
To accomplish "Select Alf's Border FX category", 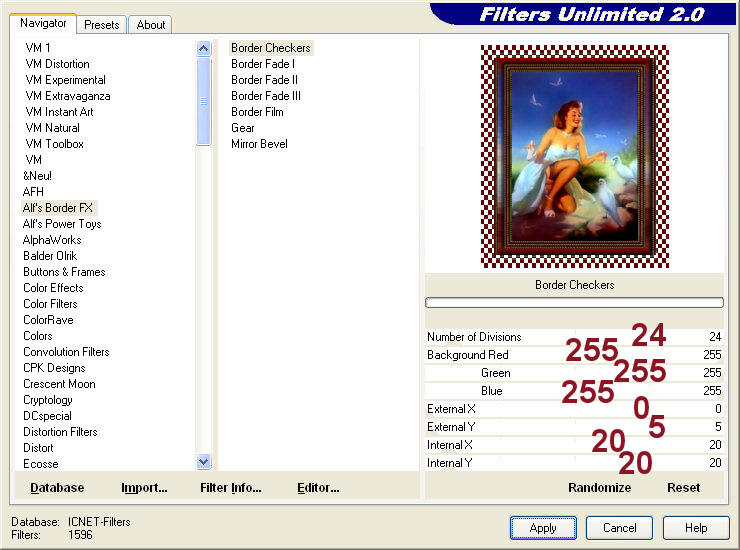I will (x=58, y=208).
